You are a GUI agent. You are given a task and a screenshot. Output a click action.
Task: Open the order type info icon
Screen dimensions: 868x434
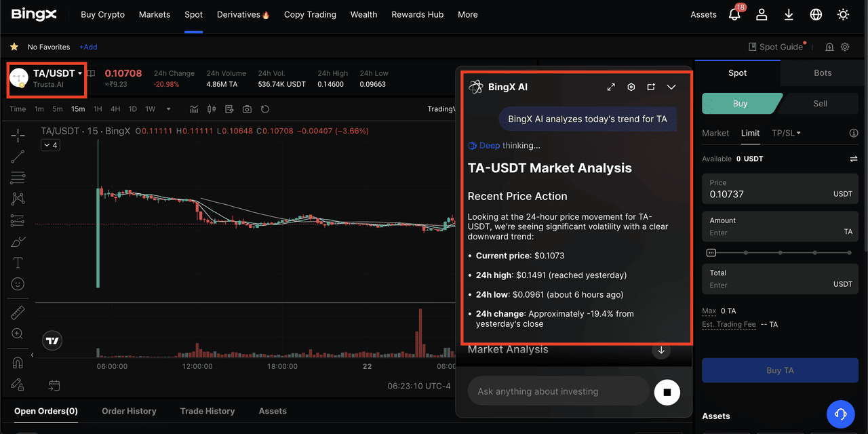tap(854, 133)
